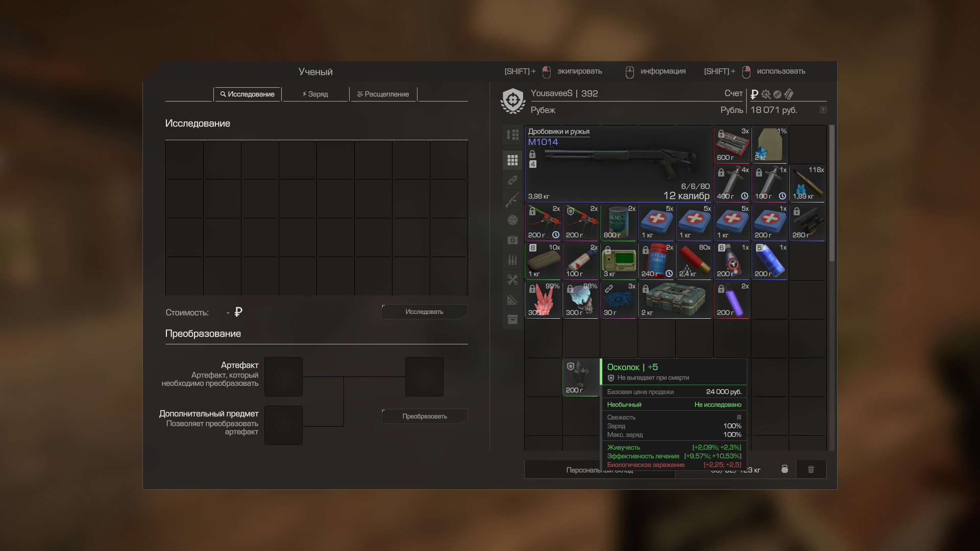Select the hotkey 5 blue can
This screenshot has width=980, height=551.
tap(770, 261)
